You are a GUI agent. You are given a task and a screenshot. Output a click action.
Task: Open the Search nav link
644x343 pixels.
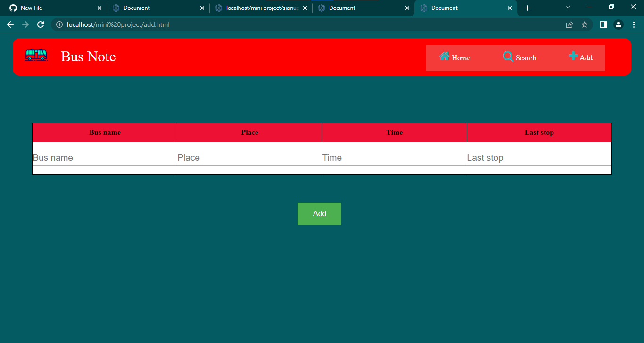point(520,57)
